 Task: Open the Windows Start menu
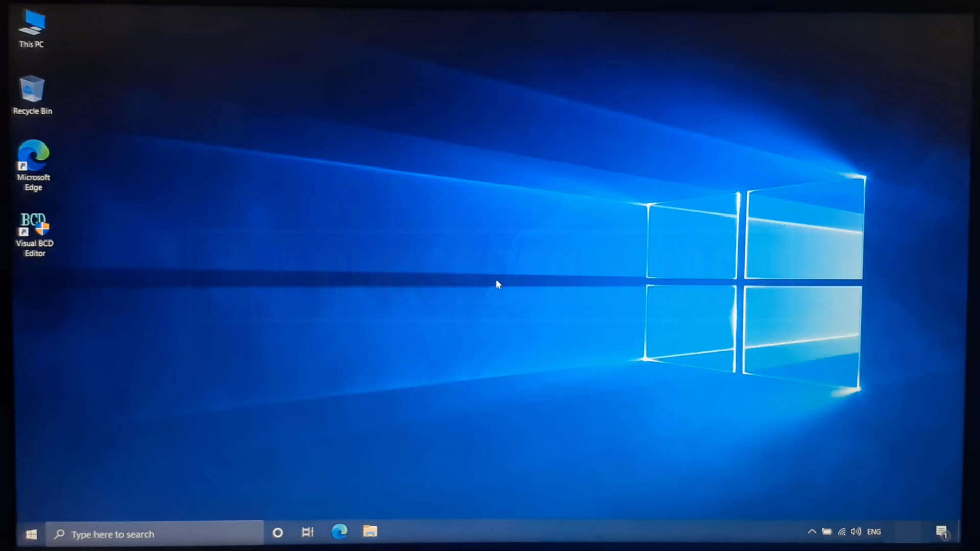point(31,534)
